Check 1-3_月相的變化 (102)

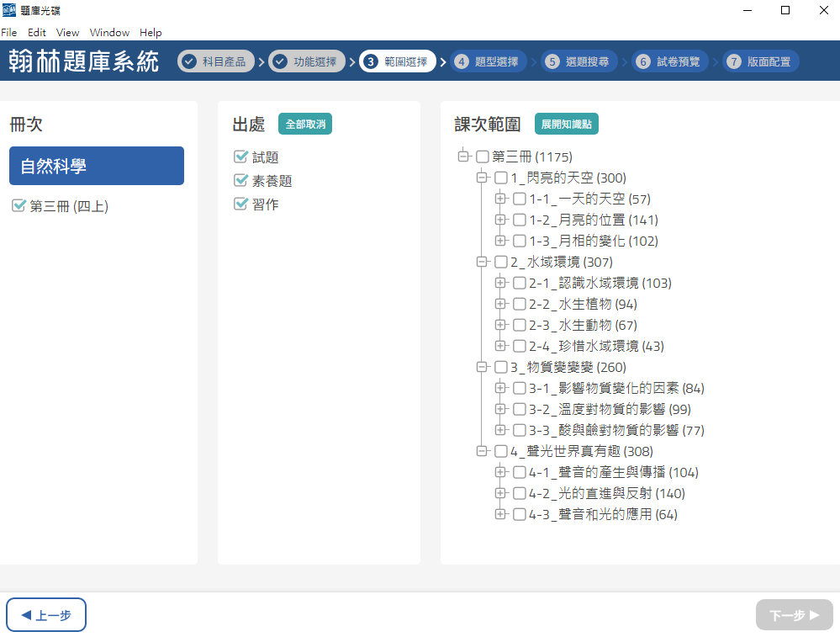519,241
